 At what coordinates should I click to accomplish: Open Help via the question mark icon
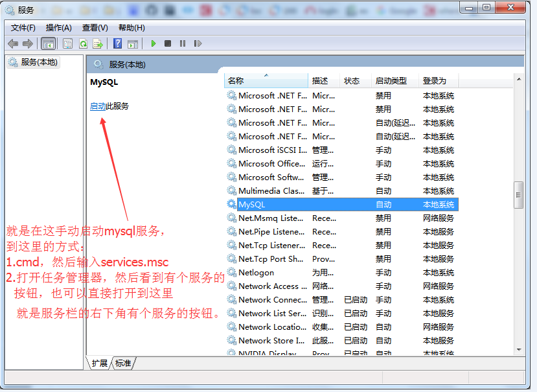[x=117, y=43]
